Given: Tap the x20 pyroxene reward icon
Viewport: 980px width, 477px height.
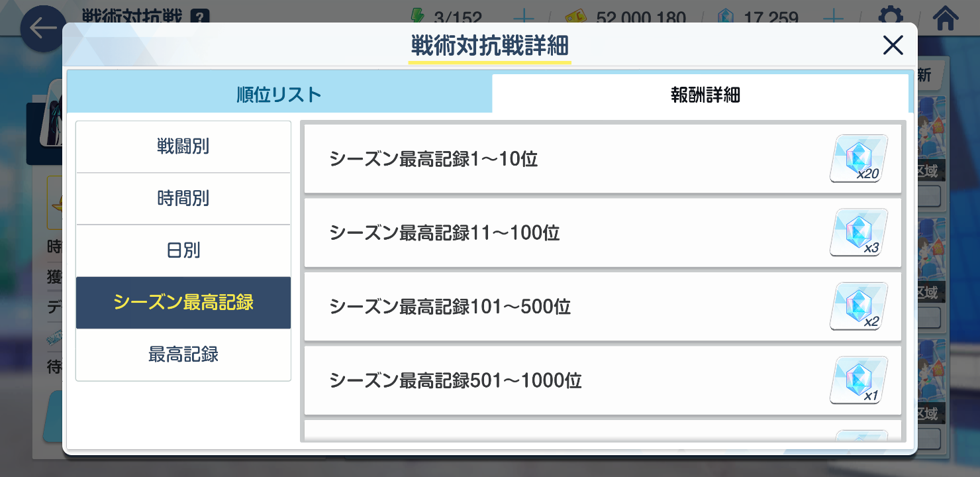Looking at the screenshot, I should click(x=858, y=158).
